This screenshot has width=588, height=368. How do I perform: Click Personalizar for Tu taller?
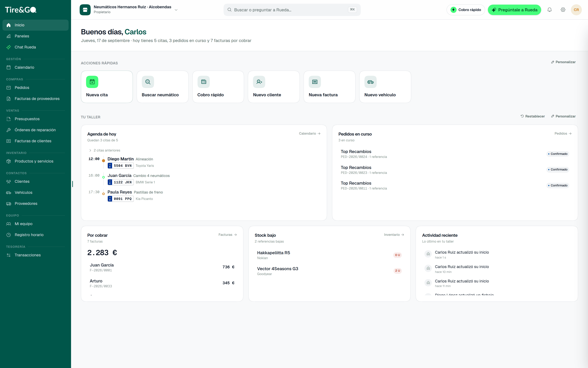[x=563, y=116]
